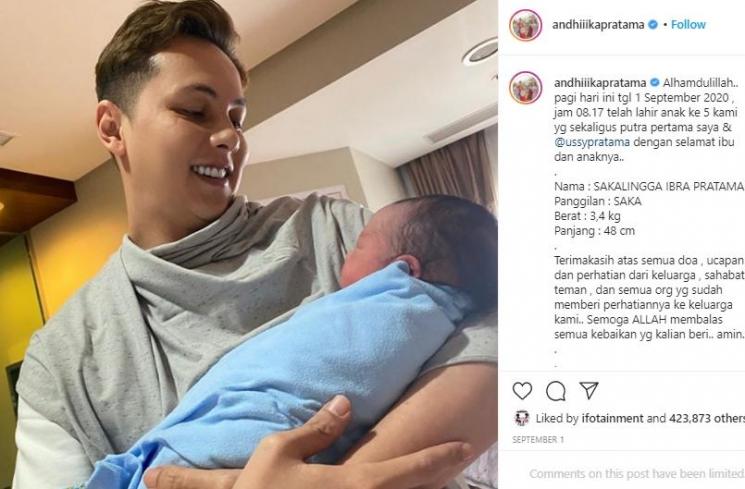The width and height of the screenshot is (745, 489).
Task: Click the SEPTEMBER 1 post timestamp
Action: tap(538, 440)
